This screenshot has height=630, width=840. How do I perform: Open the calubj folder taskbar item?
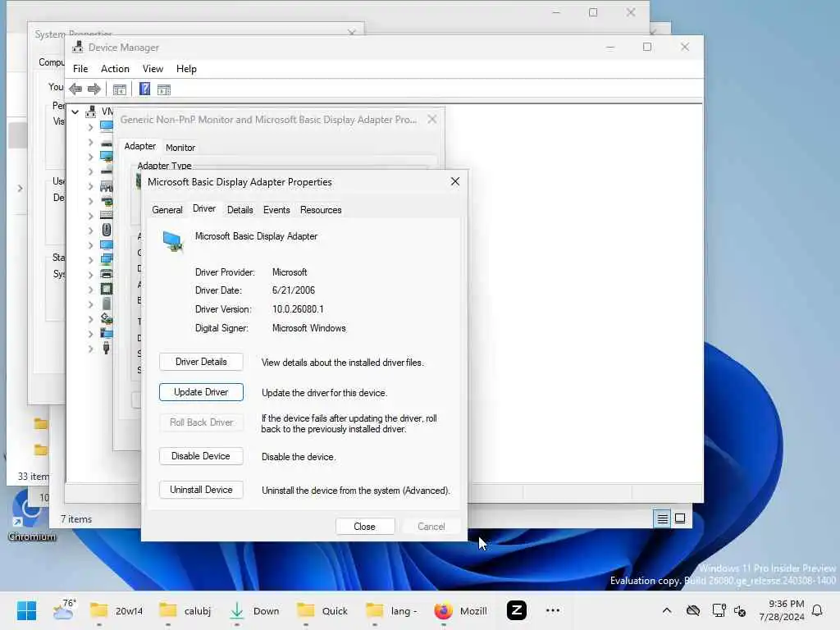point(185,610)
